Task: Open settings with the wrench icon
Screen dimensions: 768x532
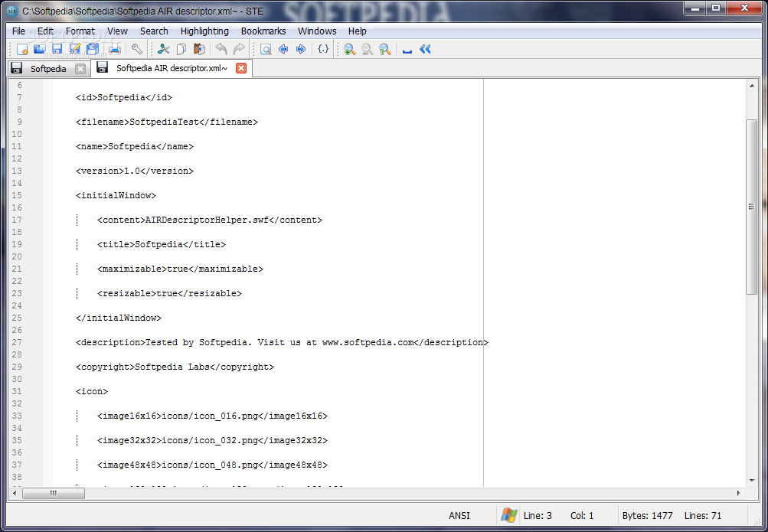Action: (136, 49)
